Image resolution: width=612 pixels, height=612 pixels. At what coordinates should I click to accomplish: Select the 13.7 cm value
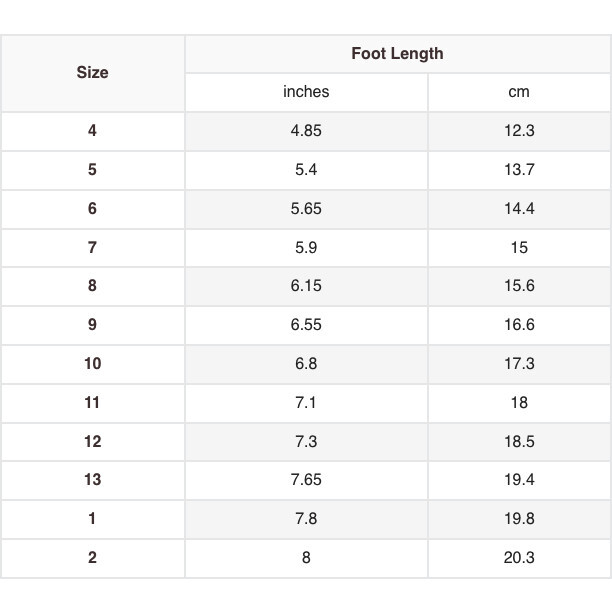coord(519,170)
